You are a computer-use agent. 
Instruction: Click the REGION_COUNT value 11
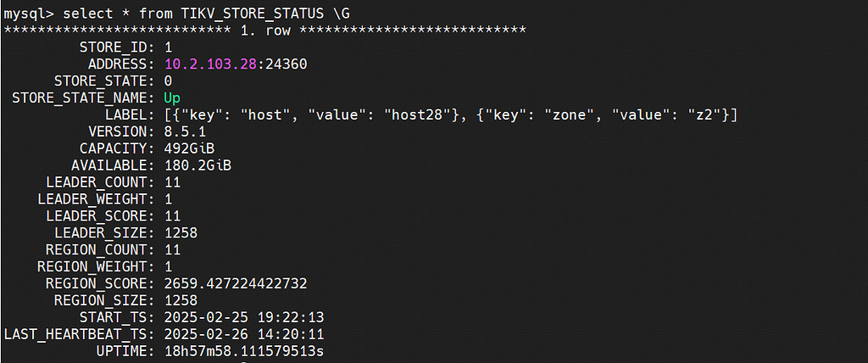pos(171,249)
